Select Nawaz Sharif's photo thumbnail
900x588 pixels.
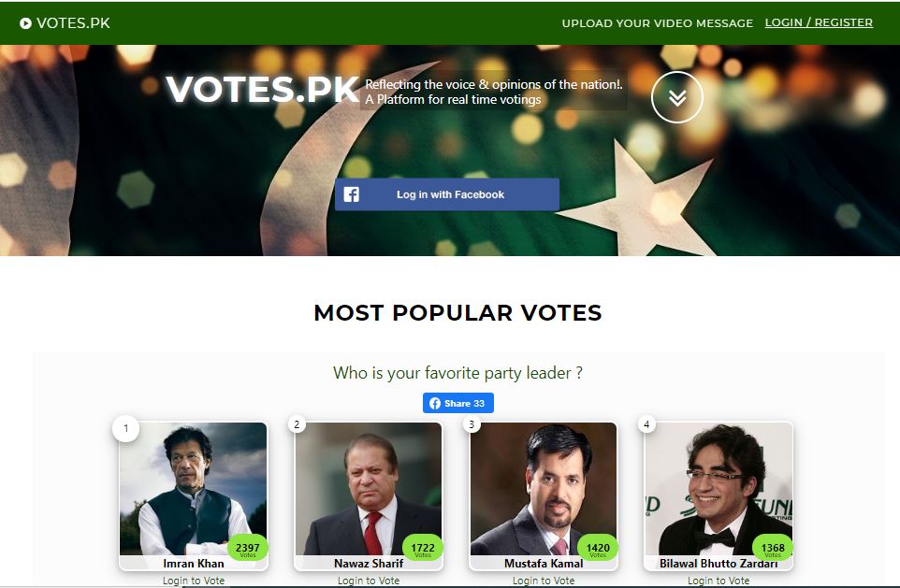click(369, 489)
